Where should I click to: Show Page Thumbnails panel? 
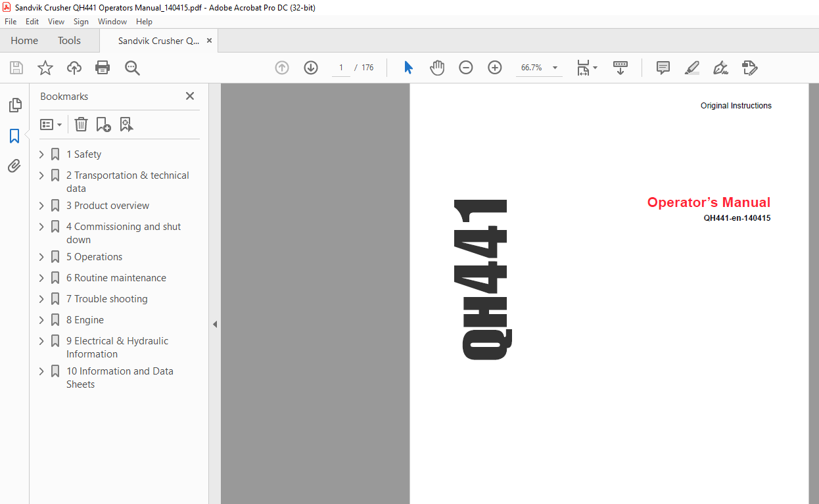[x=14, y=105]
